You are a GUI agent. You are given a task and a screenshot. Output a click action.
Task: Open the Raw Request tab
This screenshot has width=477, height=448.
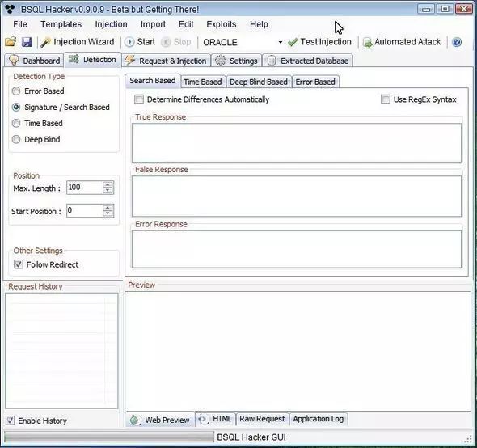262,419
